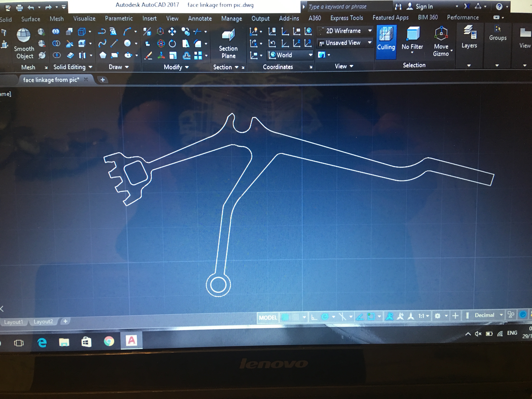Expand the Solid Editing panel

click(73, 67)
